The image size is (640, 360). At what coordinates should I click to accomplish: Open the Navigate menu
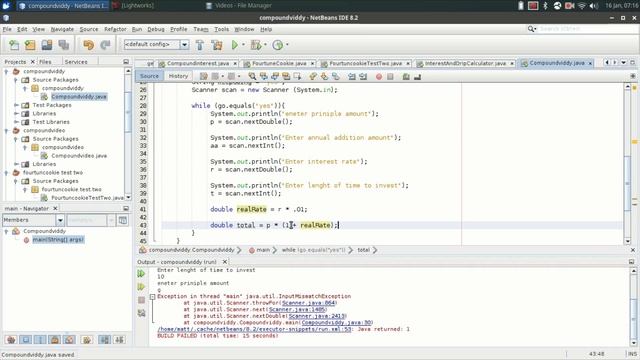pos(62,29)
